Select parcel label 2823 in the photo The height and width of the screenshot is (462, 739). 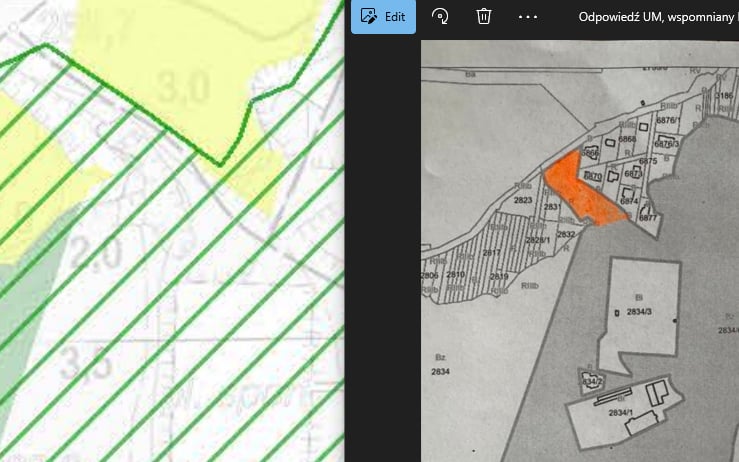coord(523,200)
